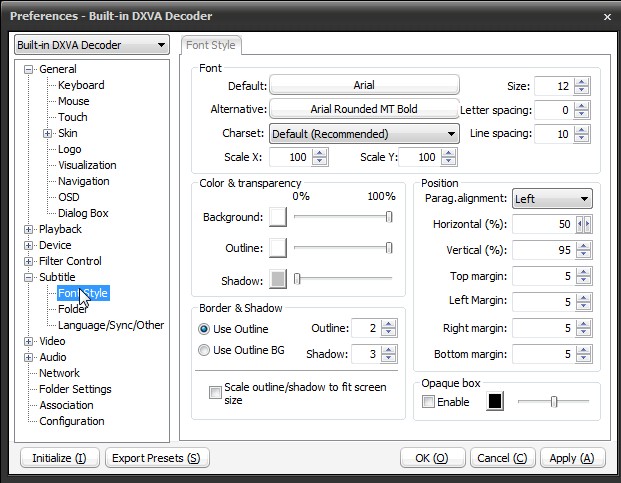Click the Bottom margin input field
The height and width of the screenshot is (483, 621).
tap(544, 354)
